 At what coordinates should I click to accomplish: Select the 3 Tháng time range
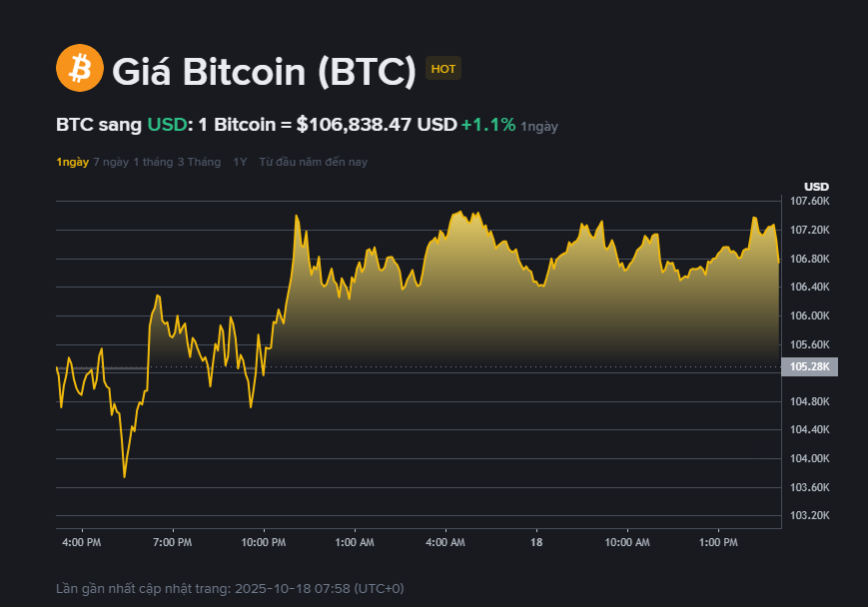pos(199,162)
